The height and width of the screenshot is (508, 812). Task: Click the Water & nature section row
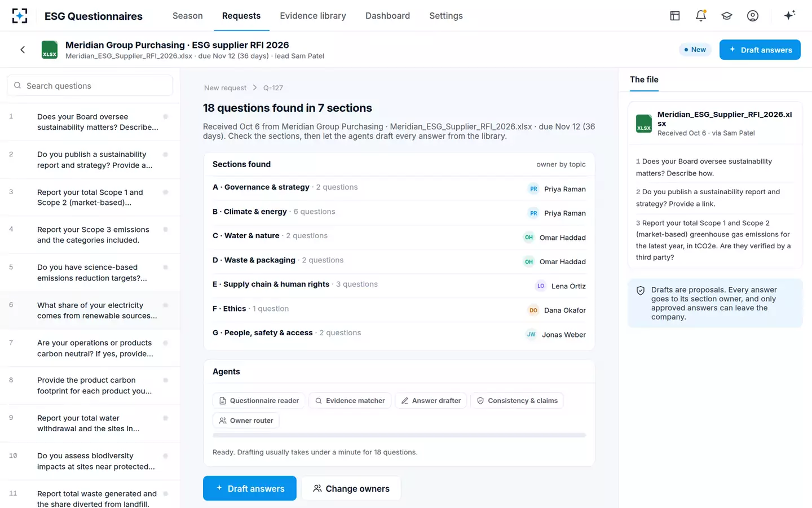[x=399, y=237]
